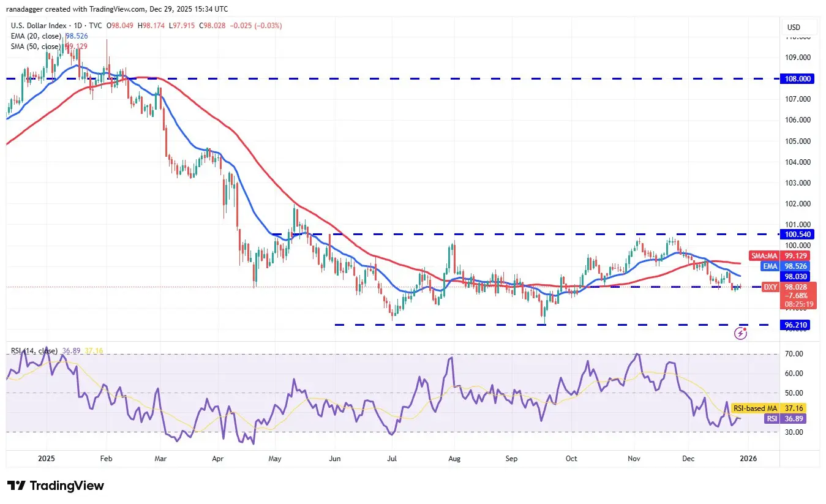Click the Nov label on the time axis
This screenshot has height=504, width=826.
pyautogui.click(x=634, y=458)
